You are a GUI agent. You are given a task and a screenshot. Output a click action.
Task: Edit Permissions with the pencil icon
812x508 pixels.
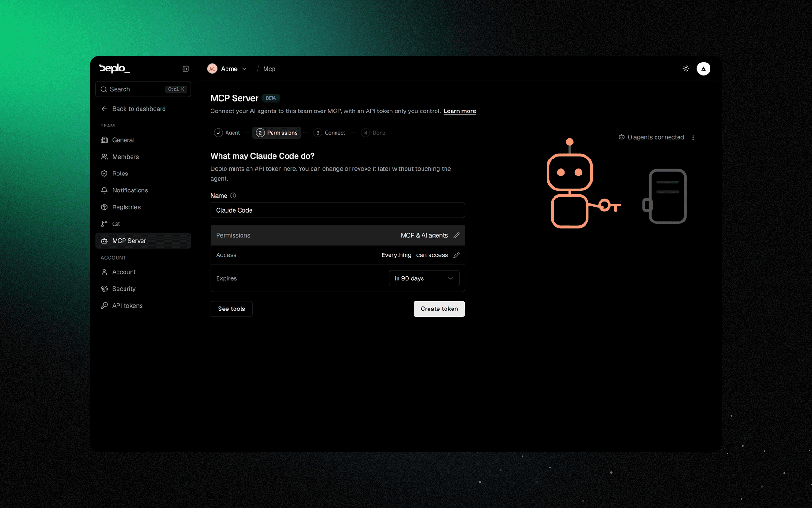pos(456,235)
